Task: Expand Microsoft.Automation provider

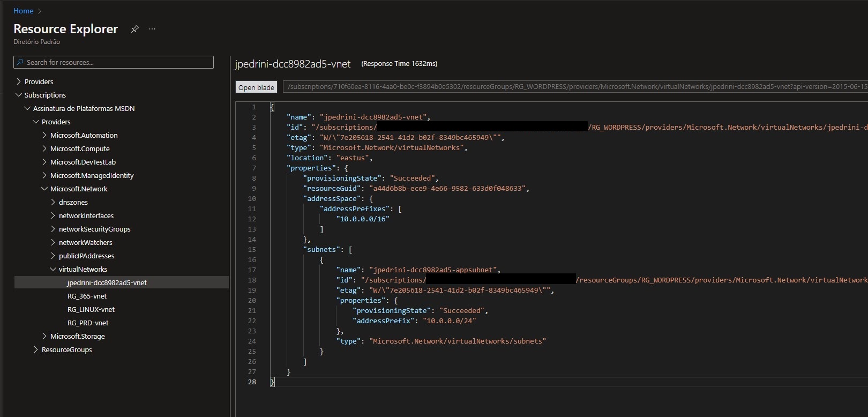Action: [x=44, y=135]
